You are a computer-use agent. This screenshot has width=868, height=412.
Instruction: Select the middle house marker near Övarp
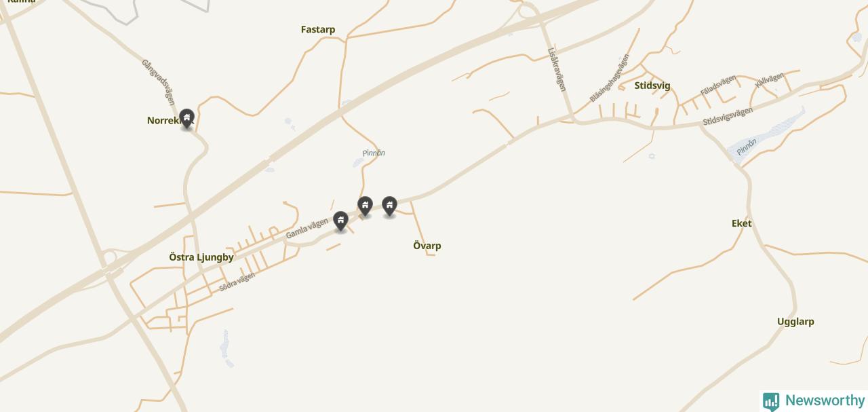pyautogui.click(x=365, y=206)
